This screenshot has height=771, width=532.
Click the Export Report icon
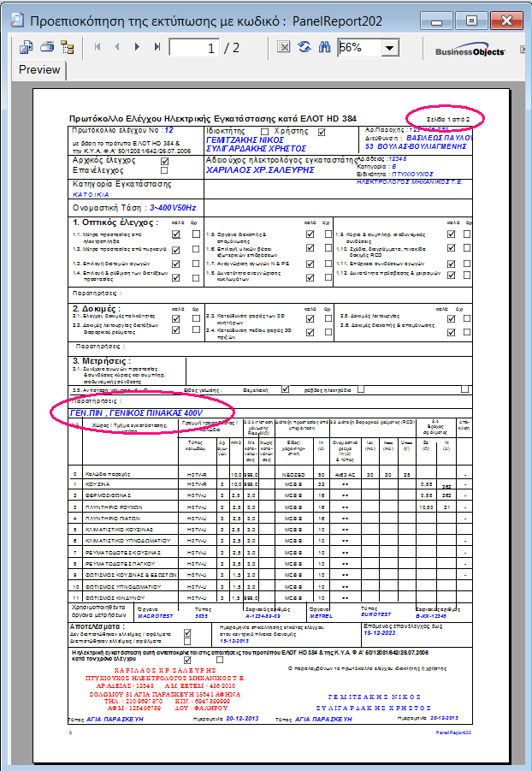click(x=27, y=48)
